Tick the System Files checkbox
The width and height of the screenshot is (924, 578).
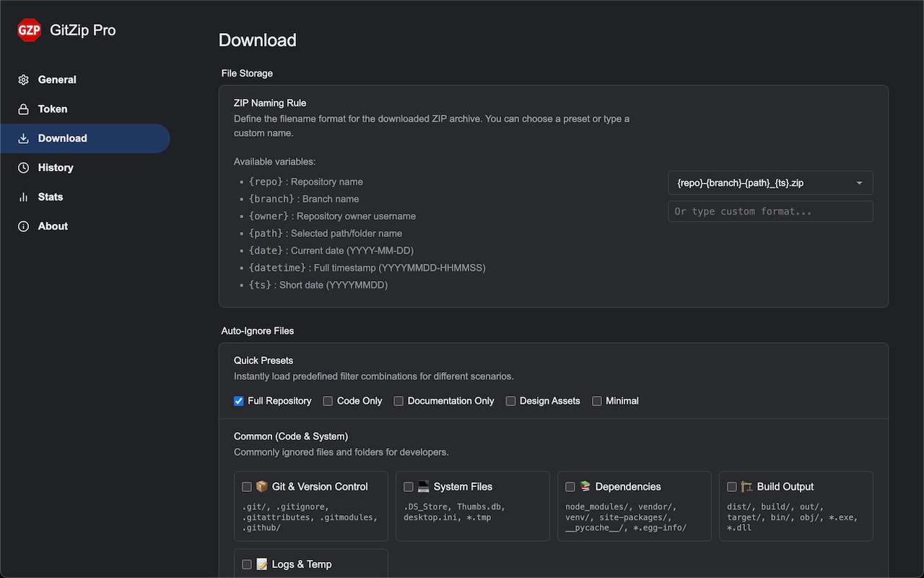(x=409, y=487)
